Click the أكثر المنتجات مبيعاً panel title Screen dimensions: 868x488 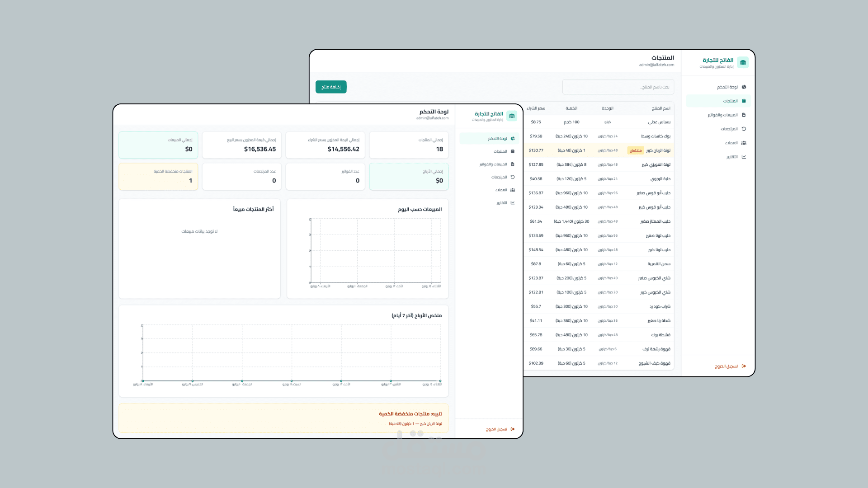coord(253,209)
